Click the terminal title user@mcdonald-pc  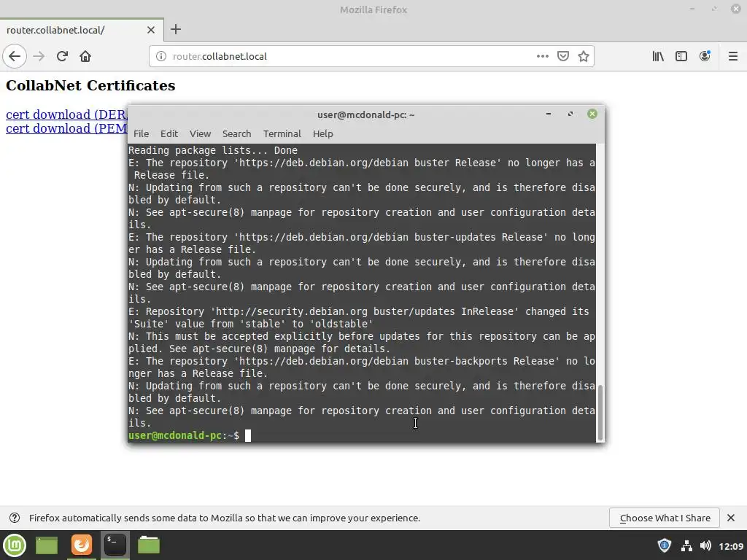tap(366, 114)
